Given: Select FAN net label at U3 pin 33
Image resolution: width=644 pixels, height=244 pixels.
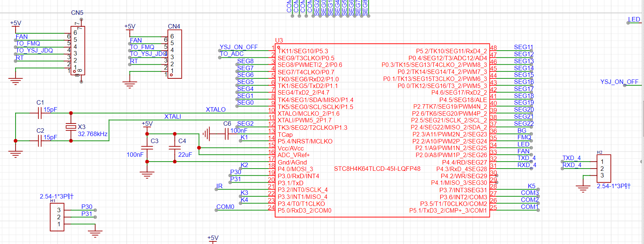Looking at the screenshot, I should (x=523, y=151).
